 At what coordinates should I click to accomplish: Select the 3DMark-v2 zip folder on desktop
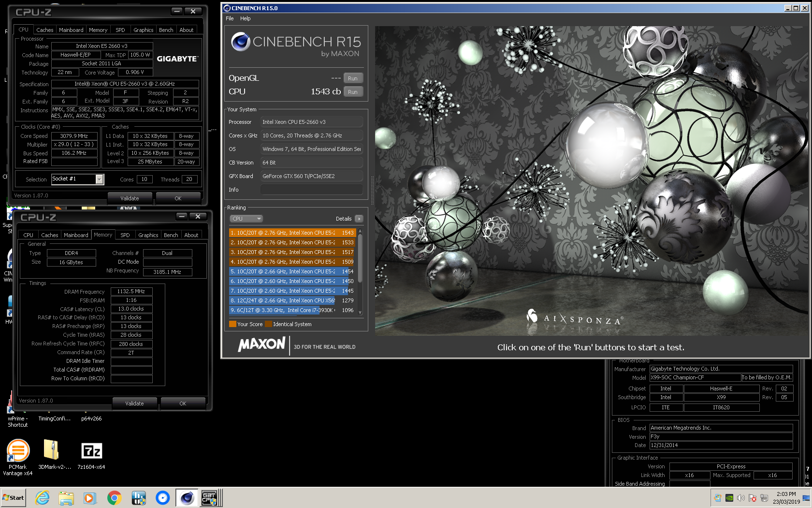click(x=54, y=455)
